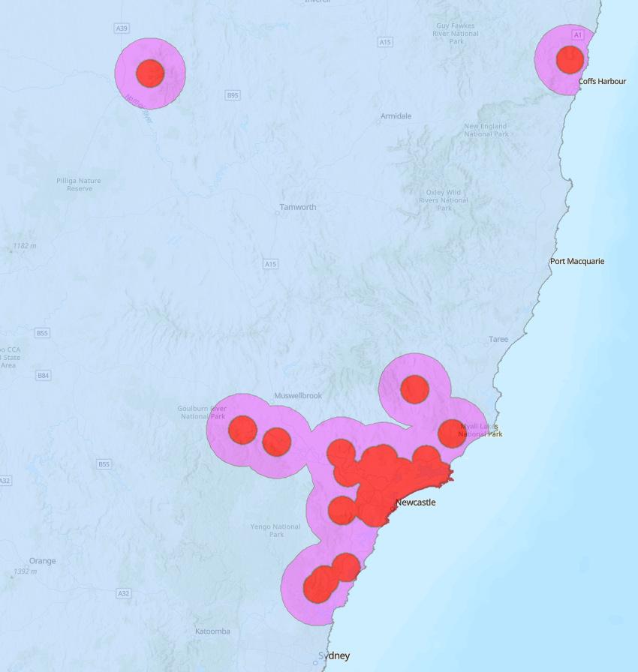Select the Port Macquarie label
Screen dimensions: 638x672
click(577, 261)
